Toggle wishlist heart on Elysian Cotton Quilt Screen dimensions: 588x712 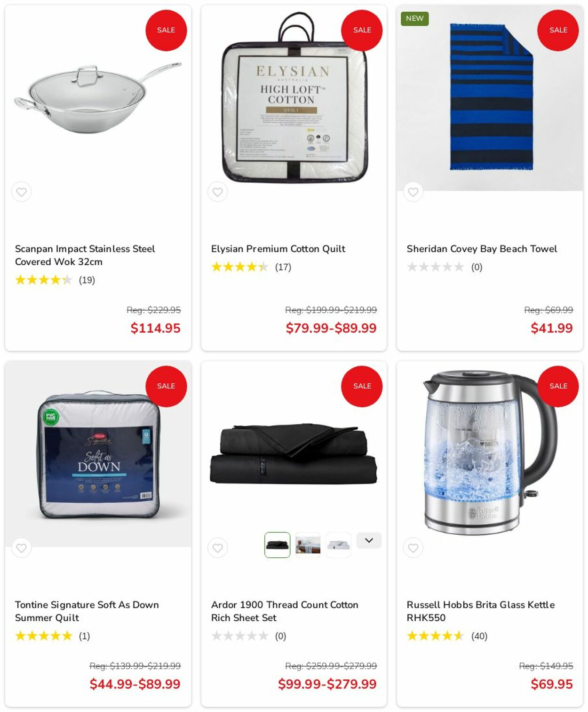(217, 192)
